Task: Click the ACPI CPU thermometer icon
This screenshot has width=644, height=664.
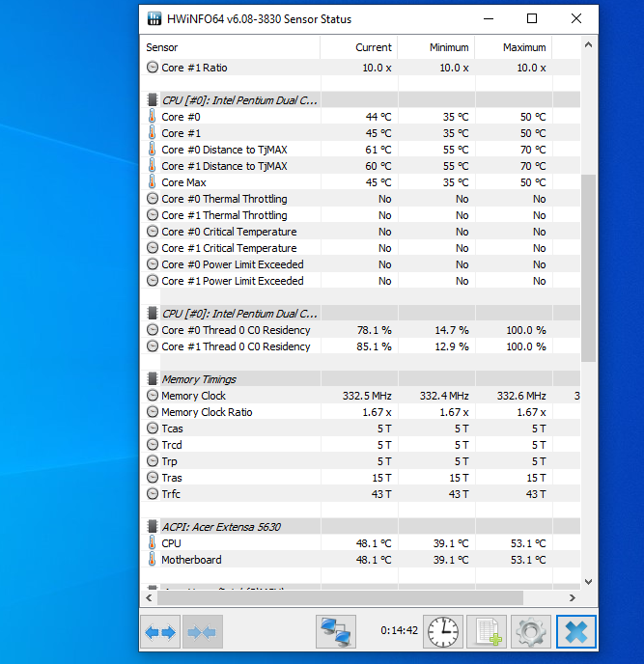Action: pos(152,542)
